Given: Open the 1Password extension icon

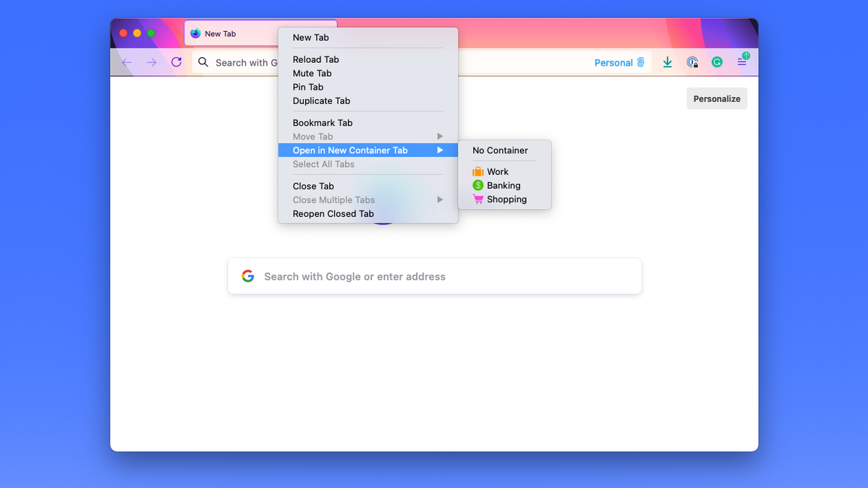Looking at the screenshot, I should point(692,62).
